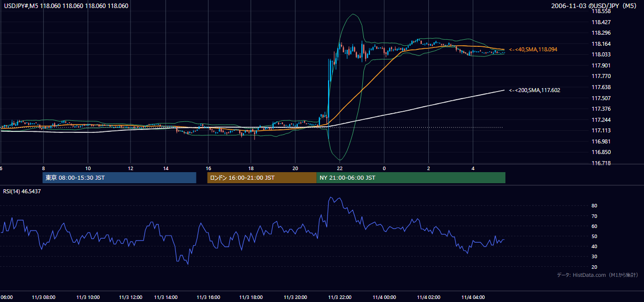Click the RSI scale value 40
The width and height of the screenshot is (644, 302).
coord(595,246)
